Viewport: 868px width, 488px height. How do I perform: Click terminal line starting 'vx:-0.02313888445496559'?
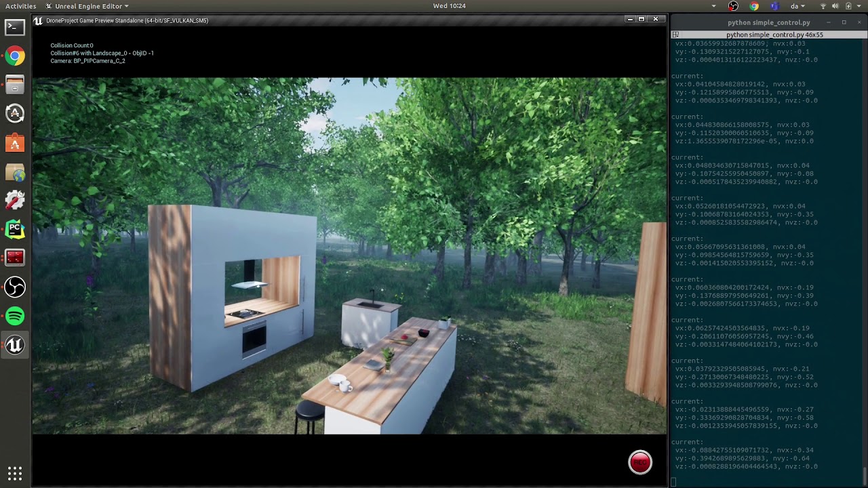point(745,409)
